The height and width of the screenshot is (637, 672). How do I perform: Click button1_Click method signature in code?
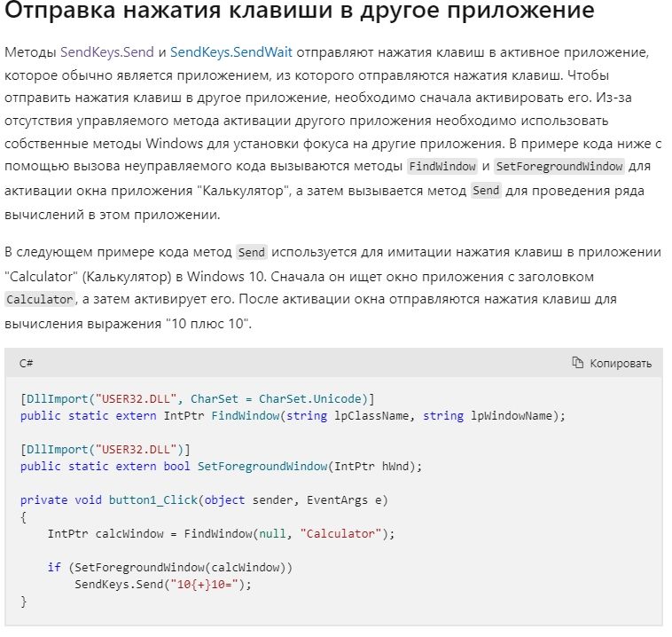[204, 499]
